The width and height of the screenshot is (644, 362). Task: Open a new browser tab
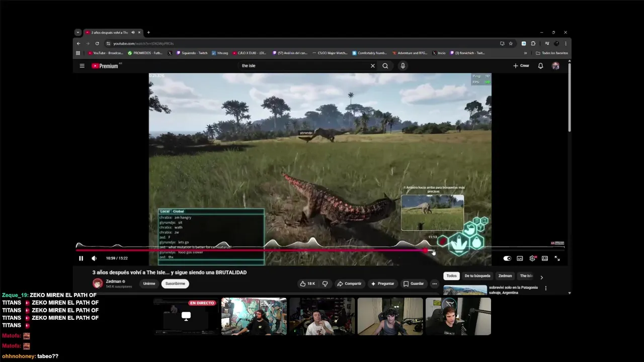[x=148, y=33]
